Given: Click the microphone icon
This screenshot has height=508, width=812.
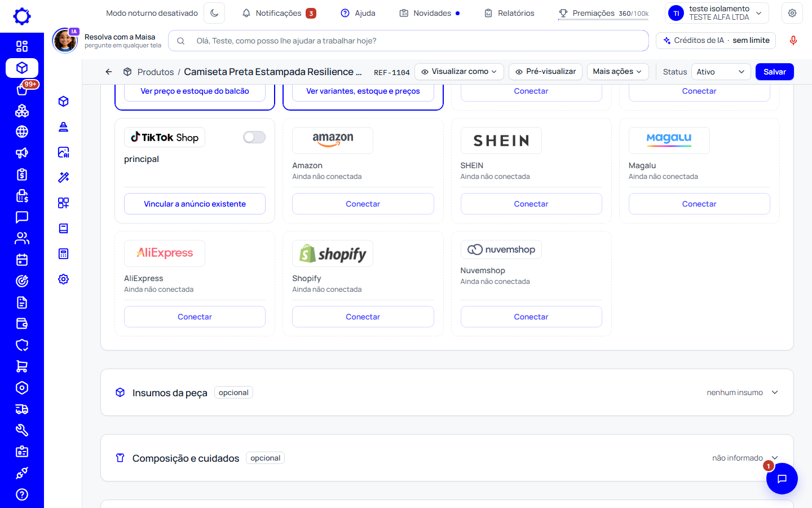Looking at the screenshot, I should (793, 41).
